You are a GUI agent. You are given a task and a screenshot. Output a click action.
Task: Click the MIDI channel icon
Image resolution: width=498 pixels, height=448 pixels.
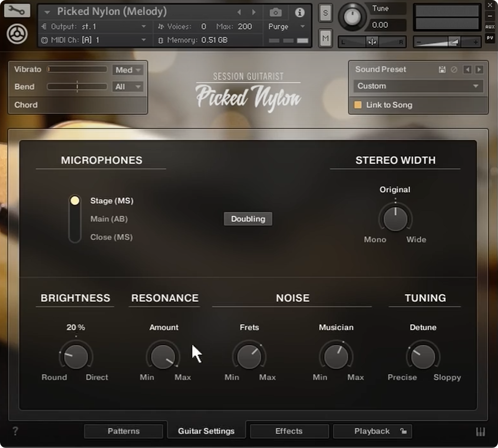pos(45,40)
